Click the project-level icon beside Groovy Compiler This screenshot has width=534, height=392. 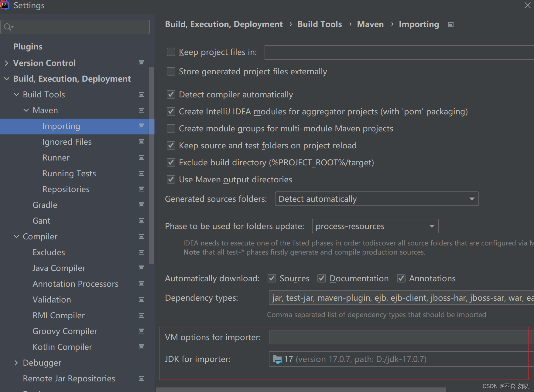(142, 331)
